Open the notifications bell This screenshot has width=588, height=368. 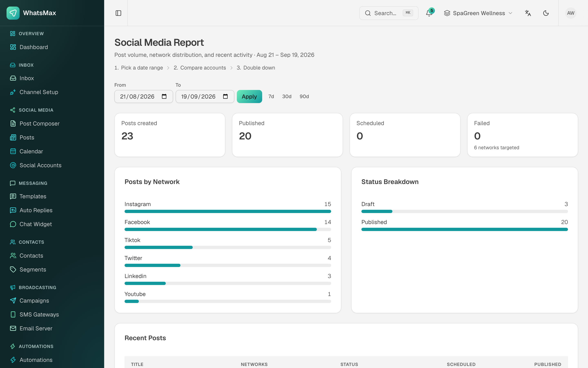429,13
